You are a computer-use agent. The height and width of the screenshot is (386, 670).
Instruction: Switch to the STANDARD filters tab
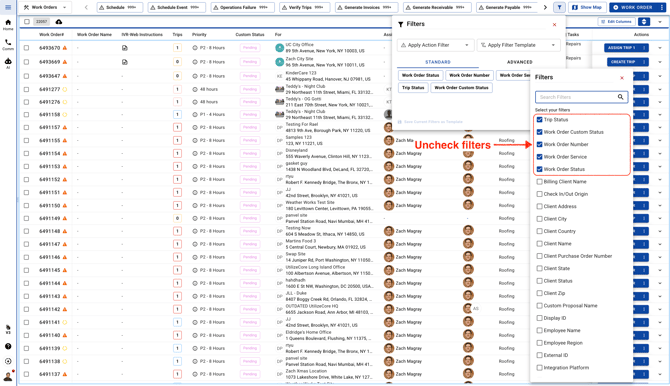pyautogui.click(x=438, y=62)
